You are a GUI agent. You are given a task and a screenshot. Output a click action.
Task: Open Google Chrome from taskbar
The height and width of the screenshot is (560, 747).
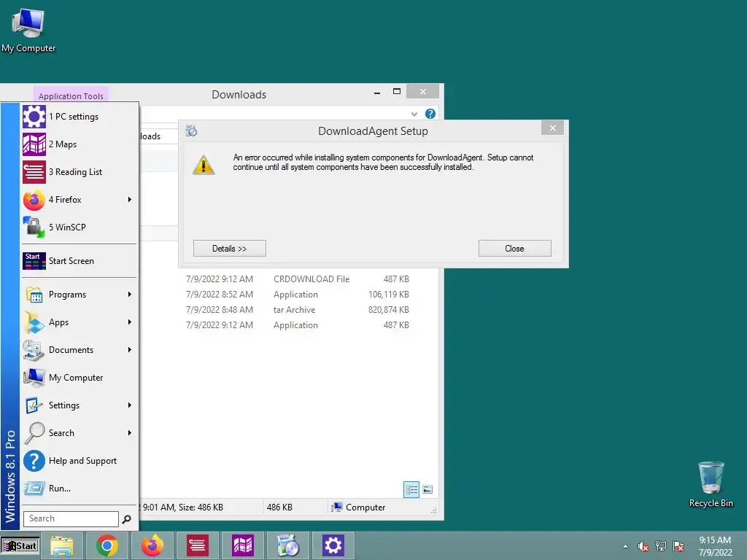point(107,545)
